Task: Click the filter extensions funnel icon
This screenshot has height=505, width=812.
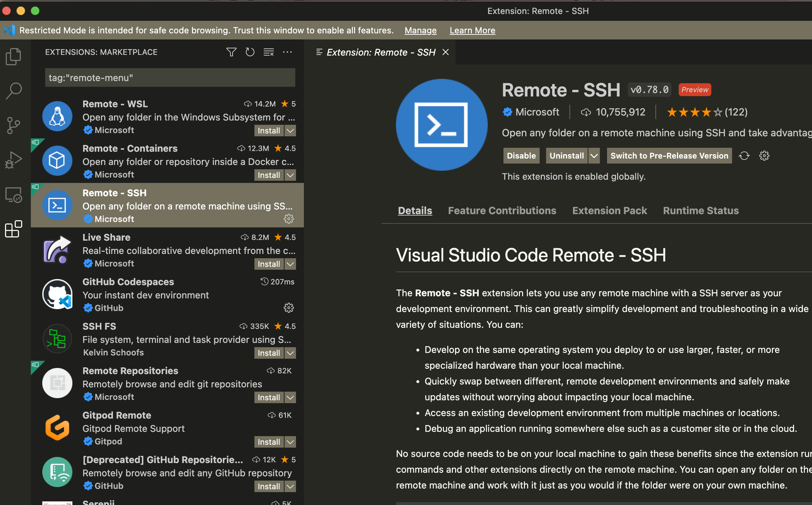Action: click(231, 52)
